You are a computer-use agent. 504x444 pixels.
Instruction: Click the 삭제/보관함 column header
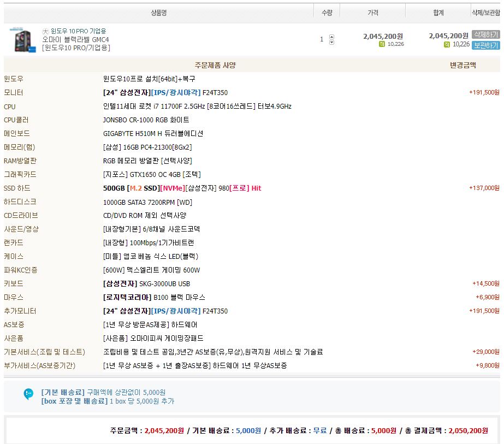coord(485,13)
